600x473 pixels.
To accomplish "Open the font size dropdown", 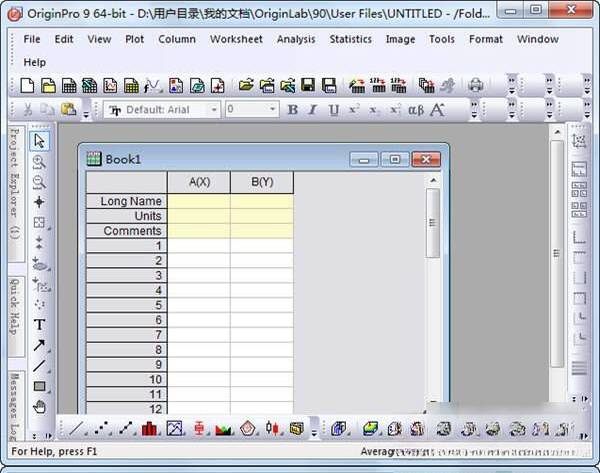I will pyautogui.click(x=272, y=109).
